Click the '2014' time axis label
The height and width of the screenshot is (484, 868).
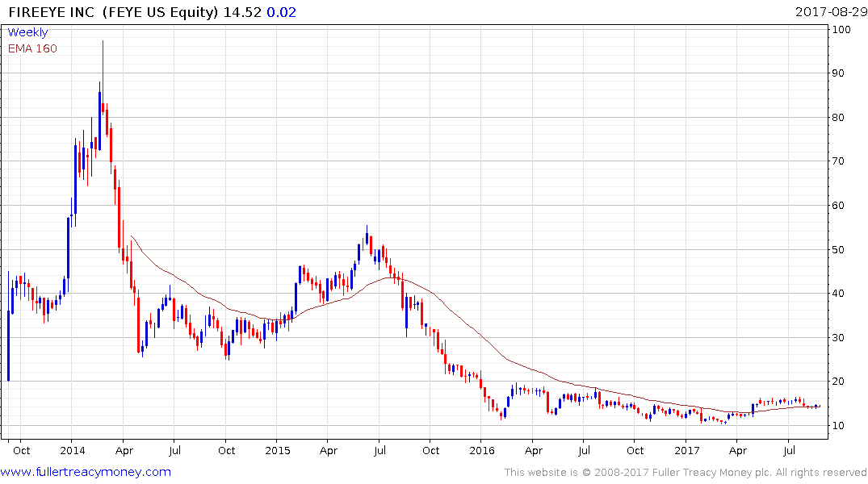point(73,450)
